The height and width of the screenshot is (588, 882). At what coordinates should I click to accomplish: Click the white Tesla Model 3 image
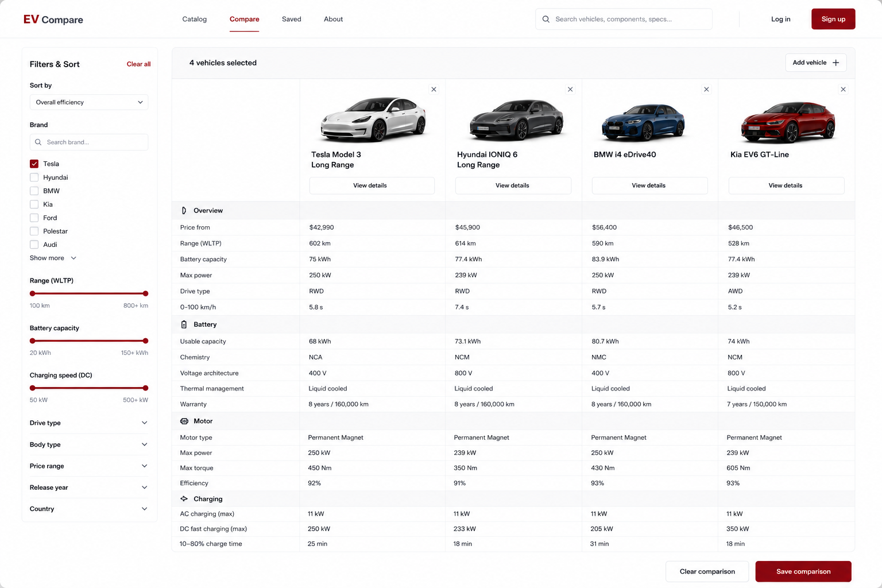374,119
